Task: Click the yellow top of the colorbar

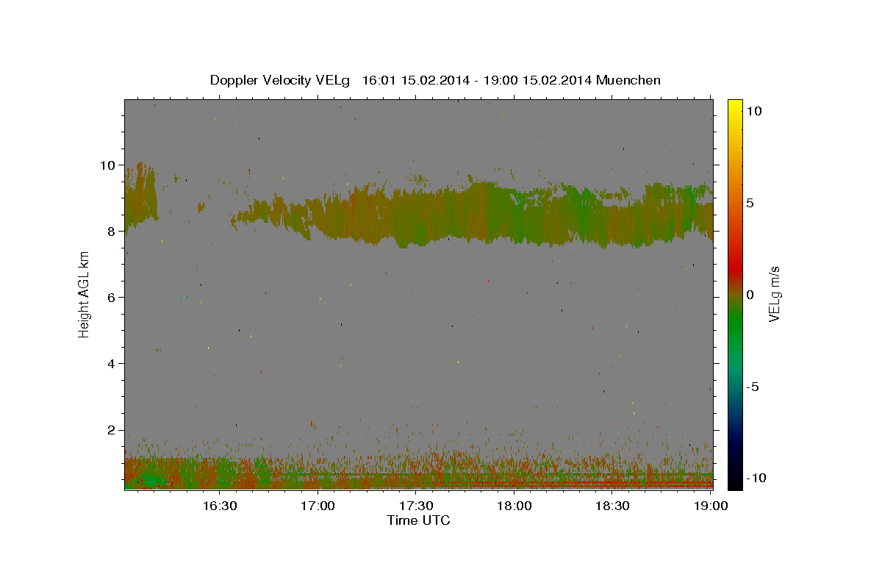Action: [734, 107]
